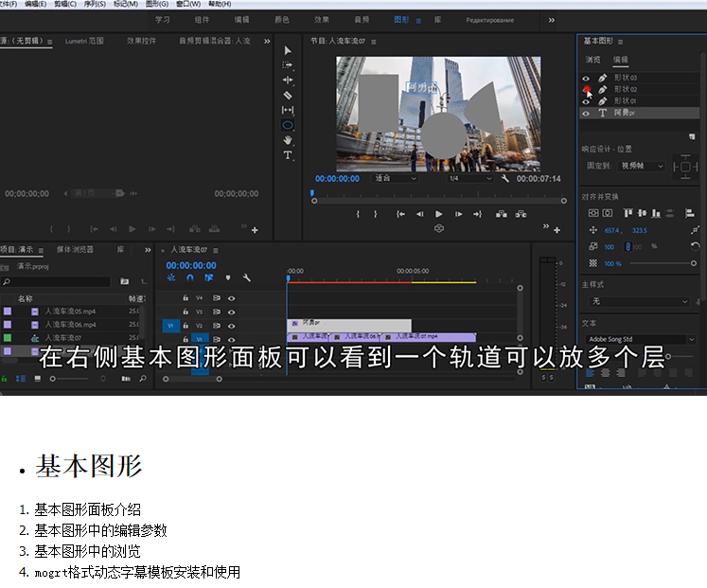Step forward one frame in Program Monitor
Image resolution: width=707 pixels, height=588 pixels.
[459, 214]
